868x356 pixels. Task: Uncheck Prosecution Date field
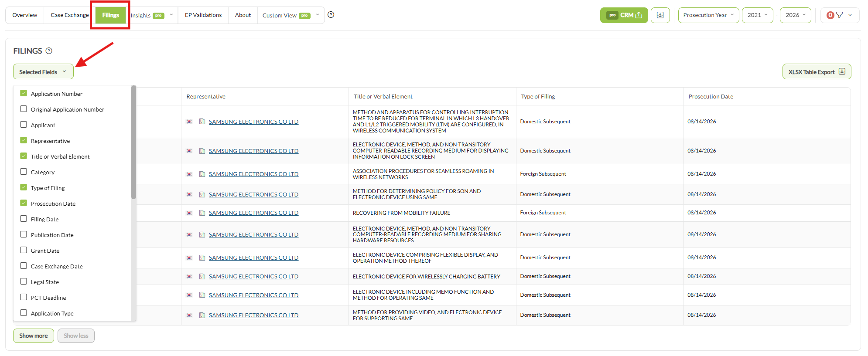point(24,203)
